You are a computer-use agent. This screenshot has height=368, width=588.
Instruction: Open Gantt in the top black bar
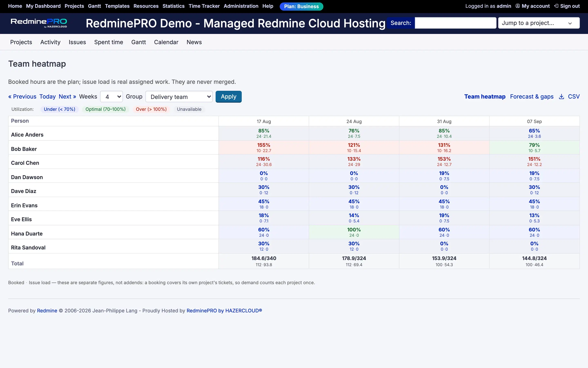coord(94,6)
